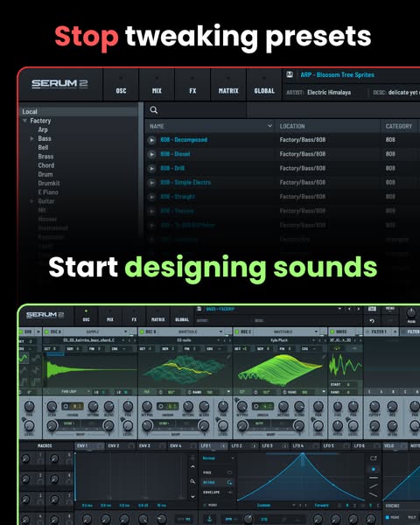
Task: Click the NOISE oscillator waveform display
Action: (346, 364)
